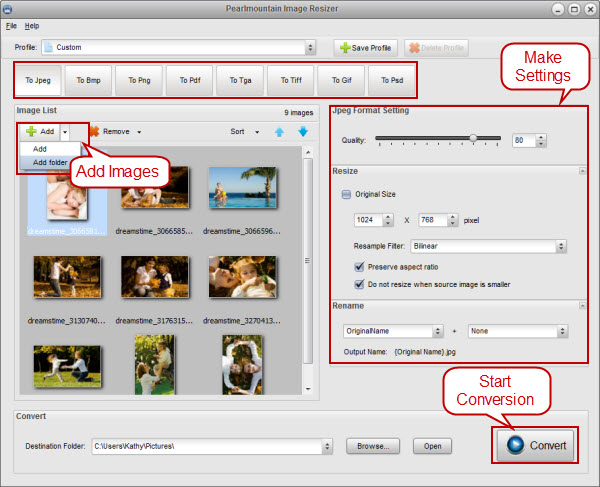Click the red Remove icon
This screenshot has width=600, height=487.
click(x=94, y=131)
